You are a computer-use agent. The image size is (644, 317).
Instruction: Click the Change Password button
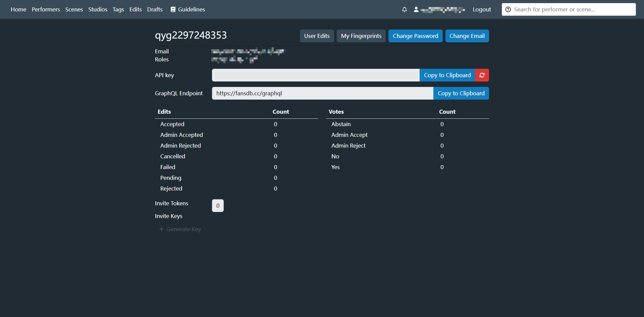pyautogui.click(x=415, y=36)
